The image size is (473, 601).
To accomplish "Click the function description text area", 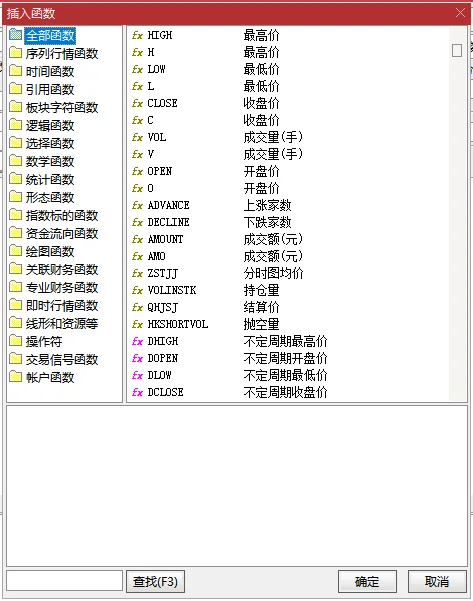I will coord(237,486).
